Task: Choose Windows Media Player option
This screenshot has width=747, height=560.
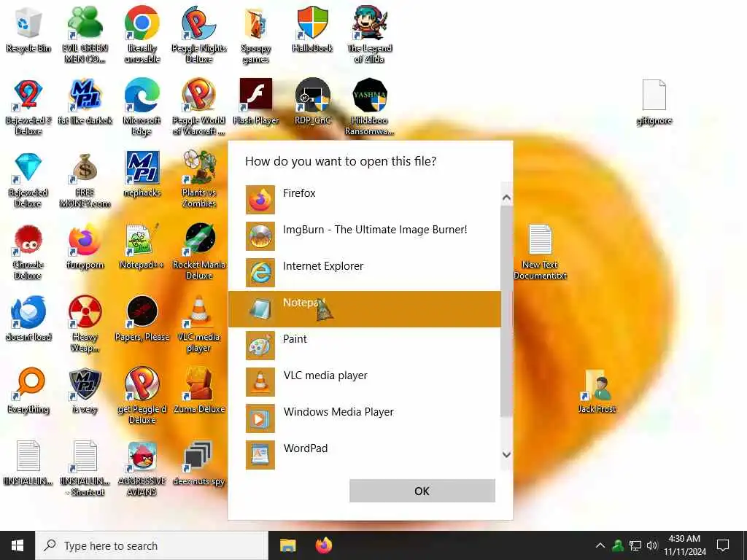Action: [365, 418]
